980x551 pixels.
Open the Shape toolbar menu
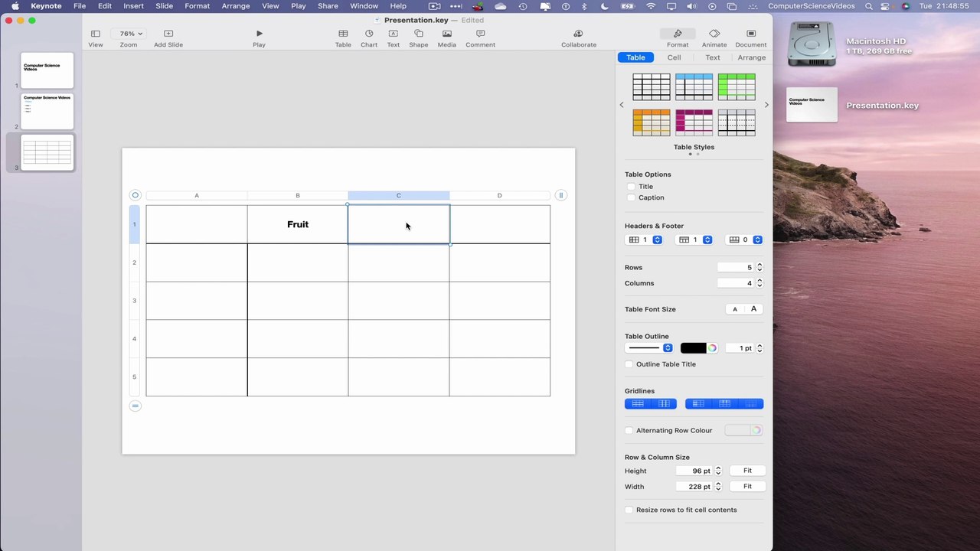[419, 37]
